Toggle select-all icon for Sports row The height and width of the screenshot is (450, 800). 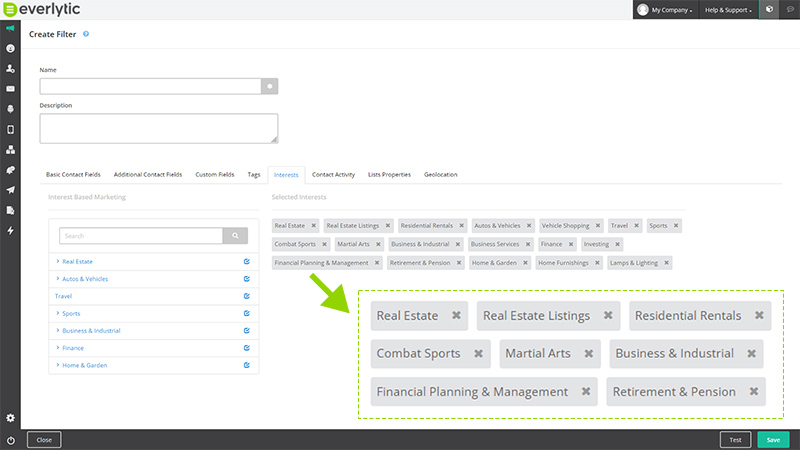[x=246, y=313]
